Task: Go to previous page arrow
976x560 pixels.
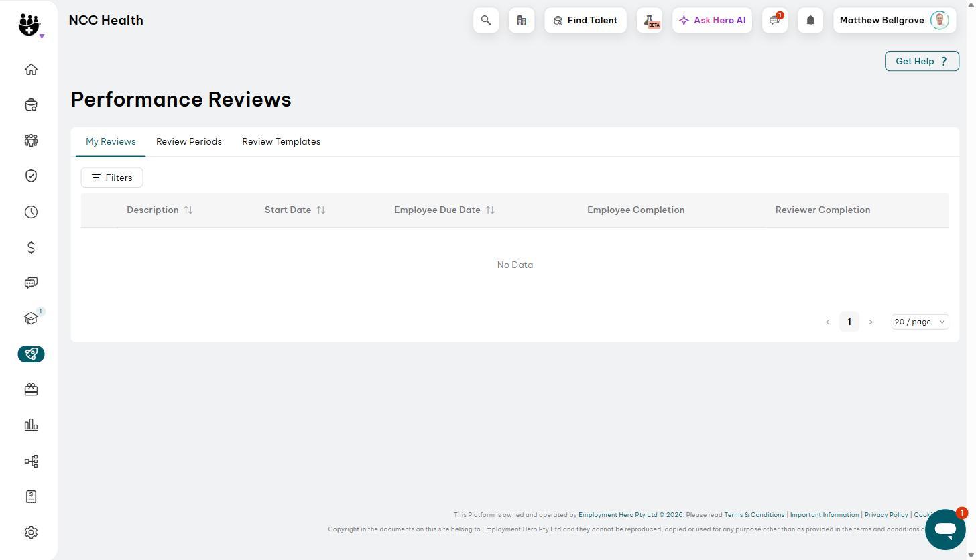Action: [827, 322]
